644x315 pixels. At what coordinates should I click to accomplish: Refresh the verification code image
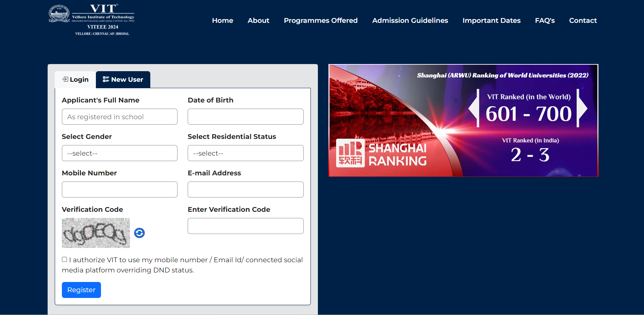point(139,233)
